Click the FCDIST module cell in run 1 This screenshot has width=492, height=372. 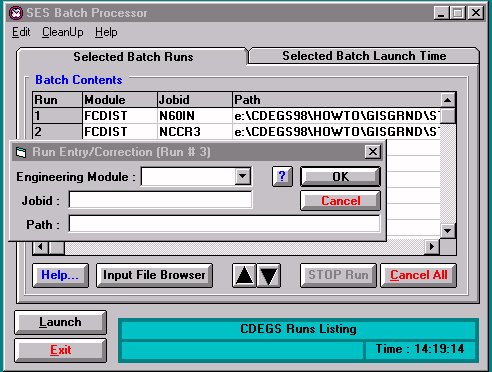[x=120, y=116]
